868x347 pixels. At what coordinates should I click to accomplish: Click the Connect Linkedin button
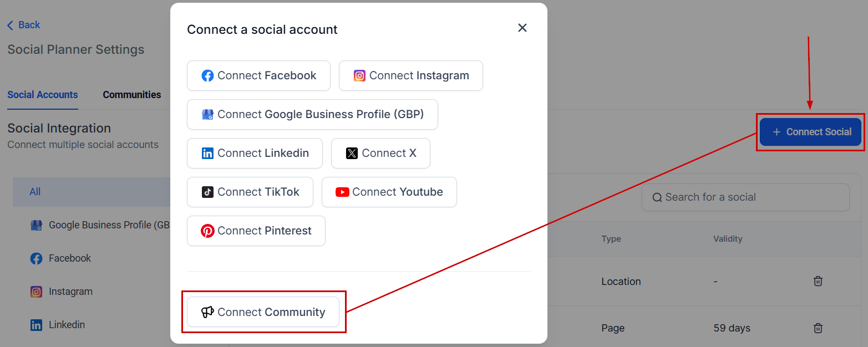coord(255,154)
